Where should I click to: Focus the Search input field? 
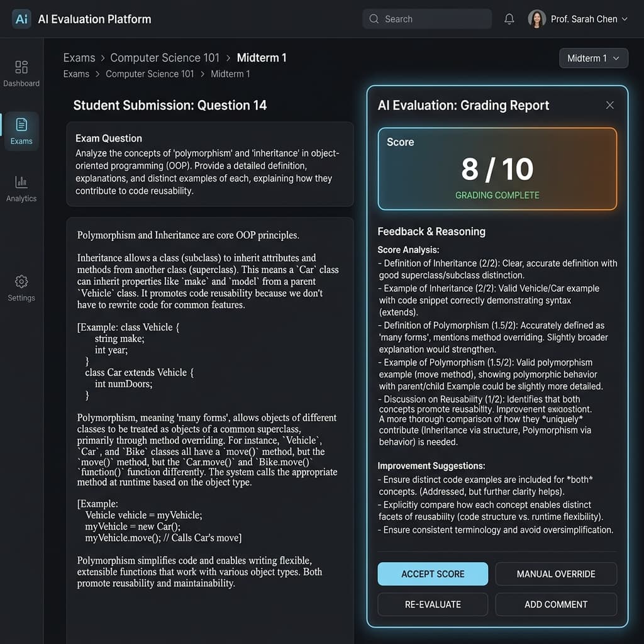point(427,19)
